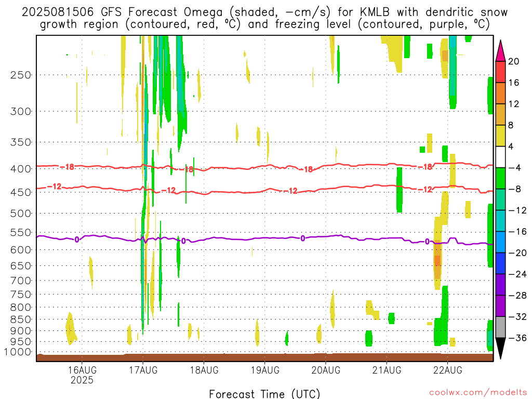Click the purple 0 freezing label near 16AUG
The width and height of the screenshot is (532, 399).
(x=77, y=240)
